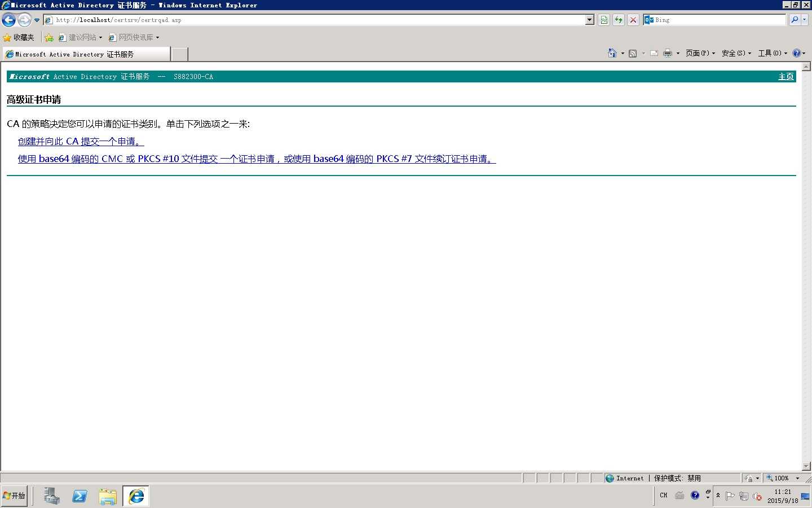
Task: Click the language bar keyboard icon
Action: point(679,496)
